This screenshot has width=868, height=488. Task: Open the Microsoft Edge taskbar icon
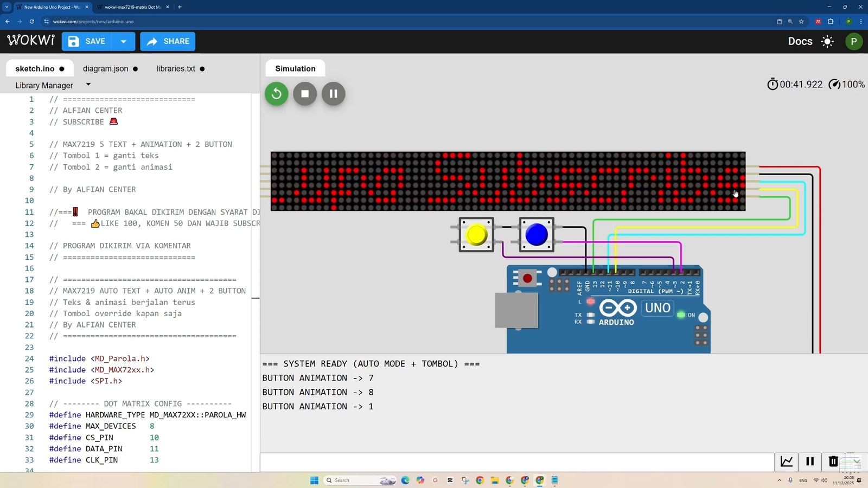[x=405, y=480]
